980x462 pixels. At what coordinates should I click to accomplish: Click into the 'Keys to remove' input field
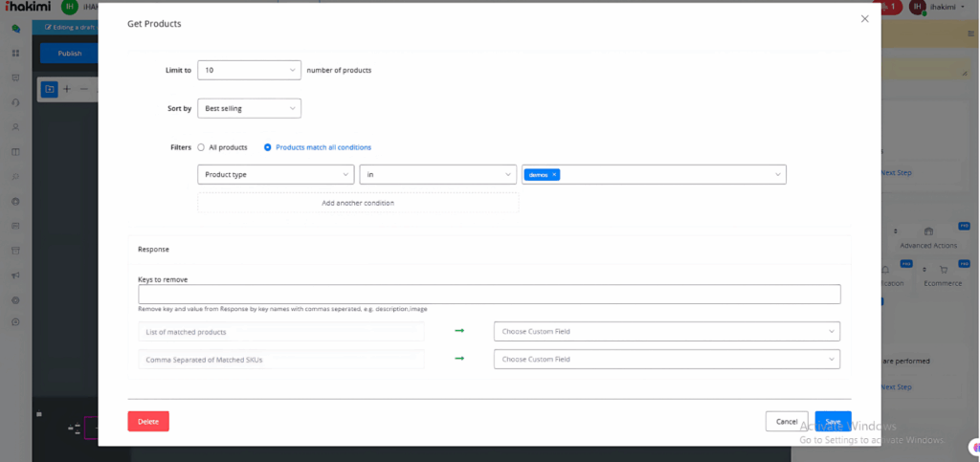[x=489, y=295]
